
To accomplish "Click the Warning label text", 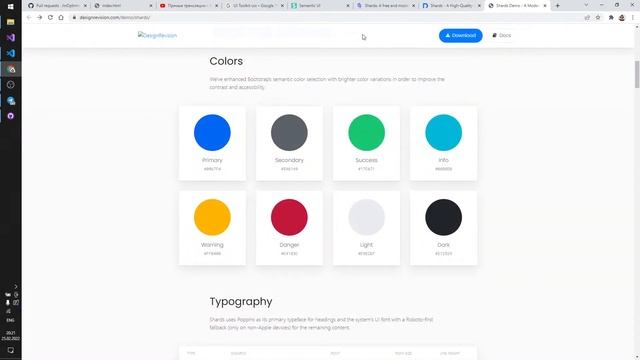I will pos(212,245).
